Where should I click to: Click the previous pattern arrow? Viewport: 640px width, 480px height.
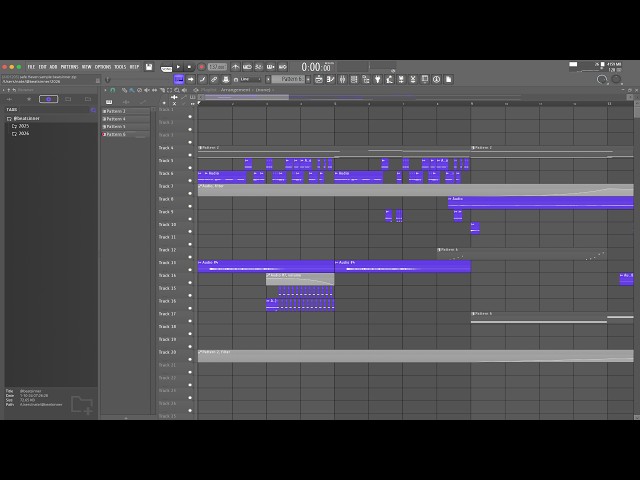click(x=268, y=79)
